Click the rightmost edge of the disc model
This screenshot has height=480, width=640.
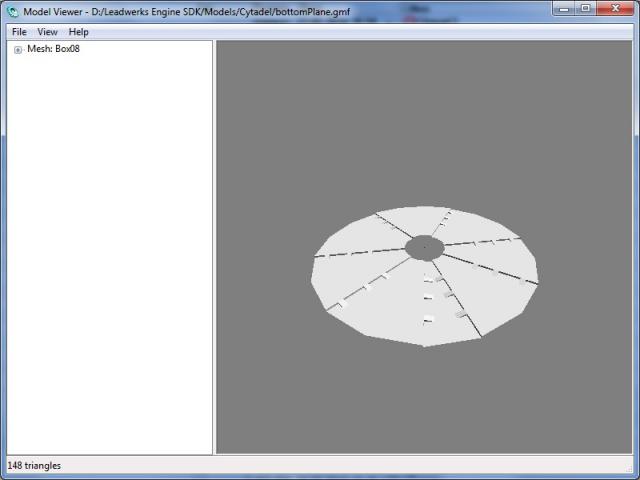537,268
